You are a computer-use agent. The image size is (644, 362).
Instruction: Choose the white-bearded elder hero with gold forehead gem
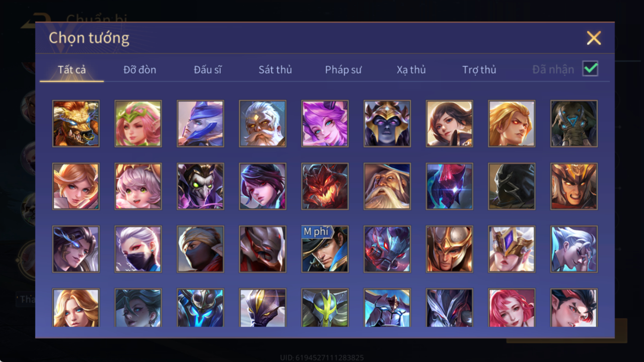click(262, 124)
